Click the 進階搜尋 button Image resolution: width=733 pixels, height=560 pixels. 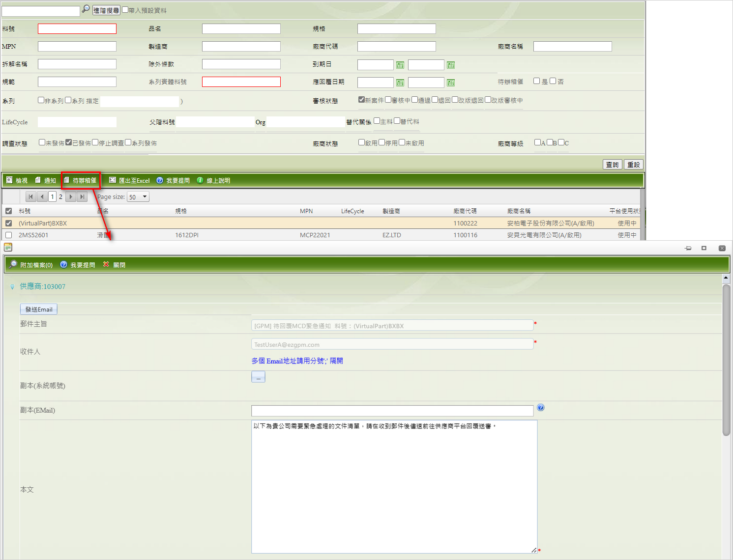point(106,10)
